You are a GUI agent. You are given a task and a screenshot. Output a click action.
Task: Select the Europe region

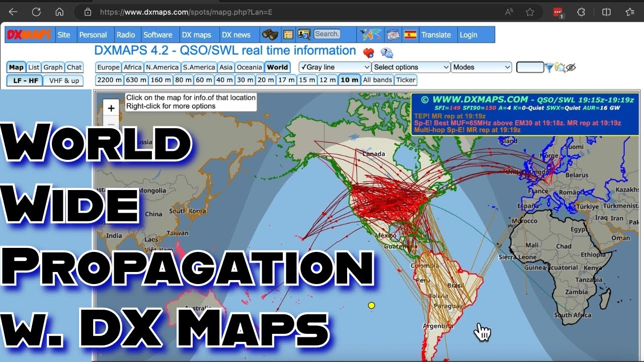(108, 67)
